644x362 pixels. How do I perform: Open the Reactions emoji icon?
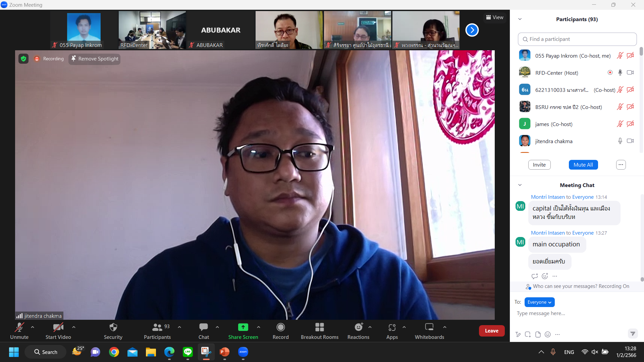pyautogui.click(x=358, y=327)
